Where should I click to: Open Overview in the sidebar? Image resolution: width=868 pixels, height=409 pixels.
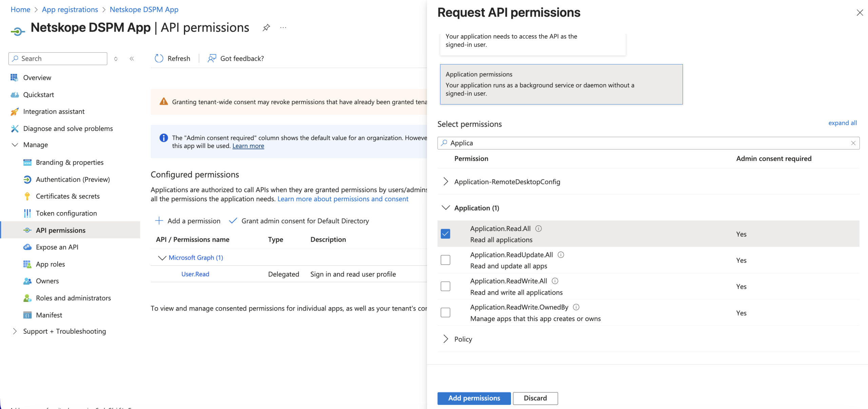click(37, 77)
